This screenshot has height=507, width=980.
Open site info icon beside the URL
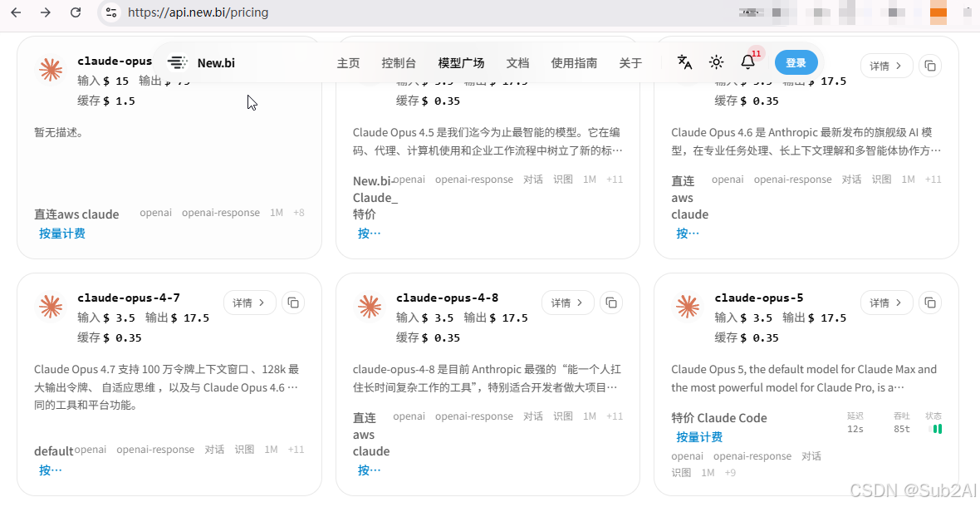(x=111, y=12)
